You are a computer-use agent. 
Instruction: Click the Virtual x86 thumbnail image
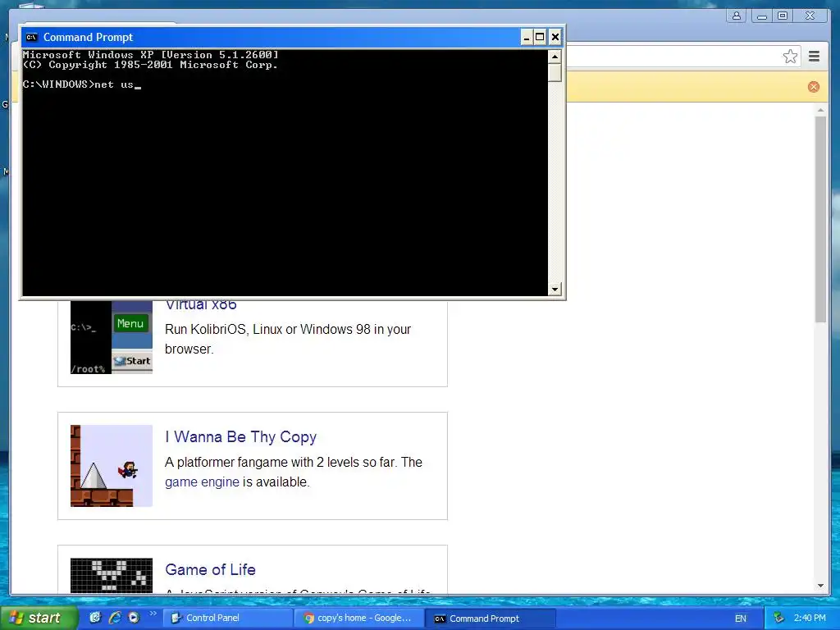point(112,337)
